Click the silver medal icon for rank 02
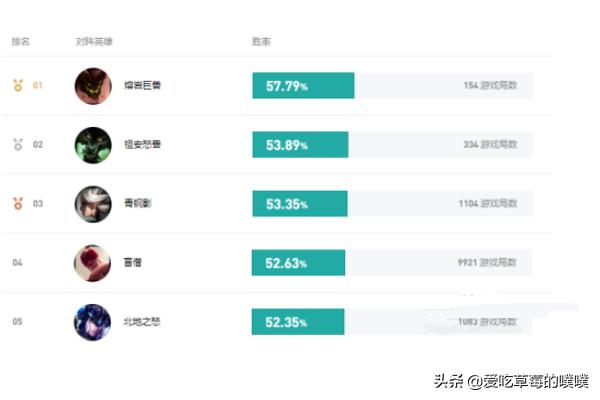600x400 pixels. pos(18,144)
